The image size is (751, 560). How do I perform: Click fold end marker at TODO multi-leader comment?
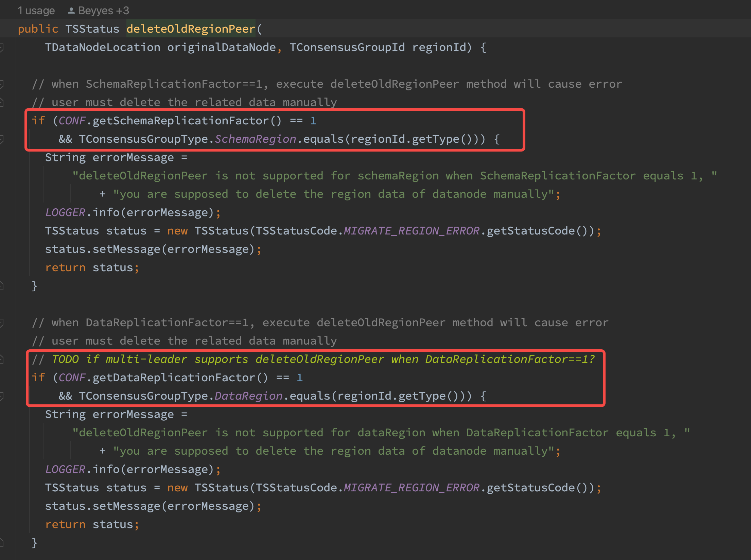click(x=1, y=359)
